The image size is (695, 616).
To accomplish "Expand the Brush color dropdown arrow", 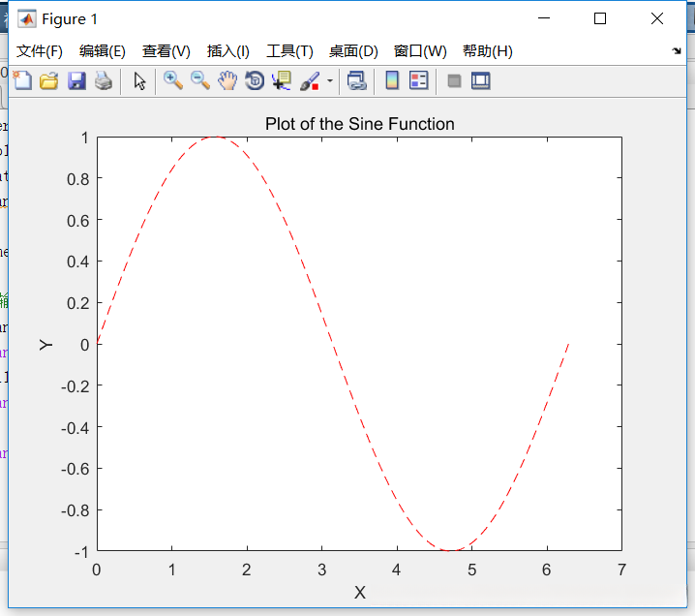I will pos(329,81).
